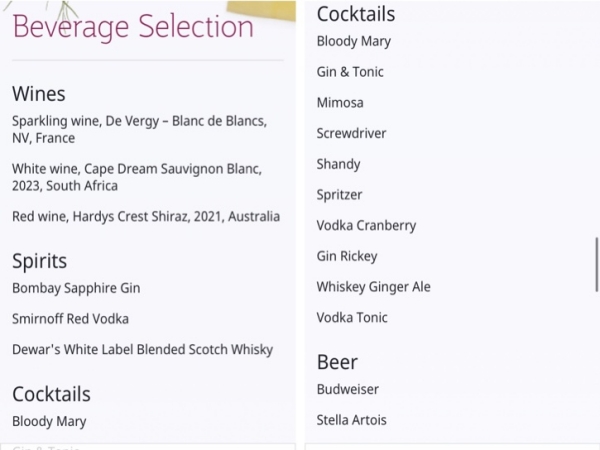Select the Sparkling wine De Vergy entry

140,129
